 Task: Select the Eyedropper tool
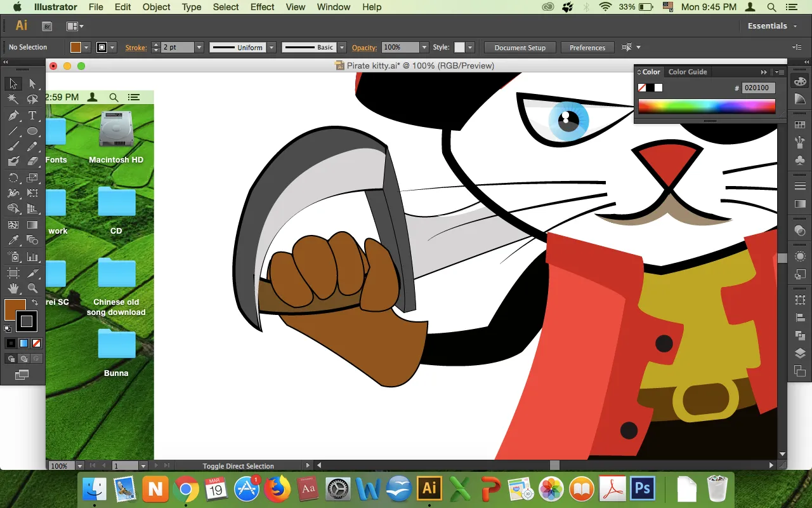(13, 240)
